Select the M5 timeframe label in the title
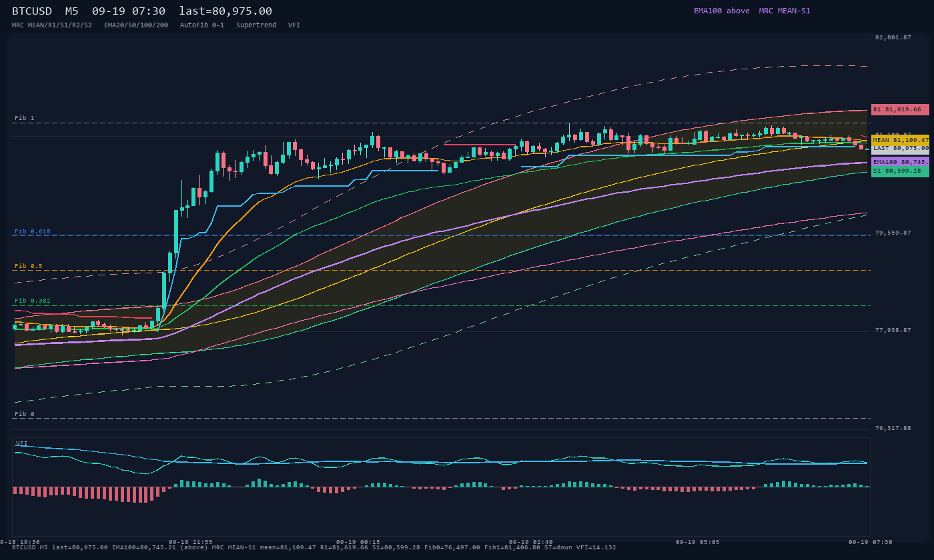934x560 pixels. (x=72, y=11)
